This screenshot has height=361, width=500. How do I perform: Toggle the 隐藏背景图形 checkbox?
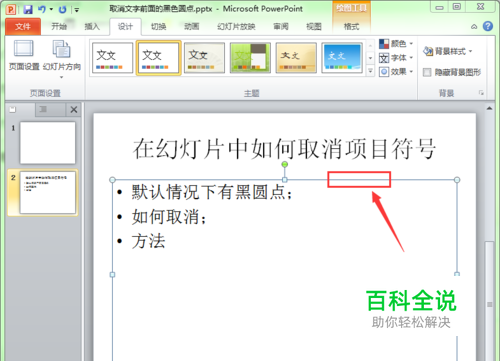(427, 72)
